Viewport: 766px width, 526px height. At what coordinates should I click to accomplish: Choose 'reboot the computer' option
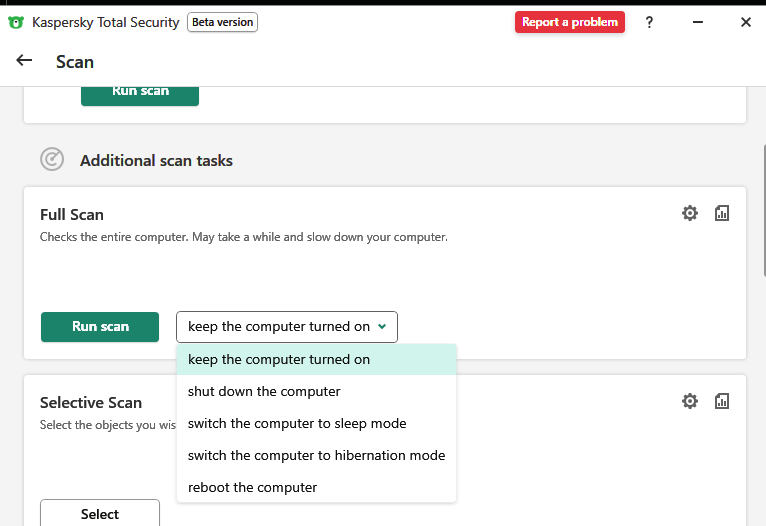tap(252, 488)
